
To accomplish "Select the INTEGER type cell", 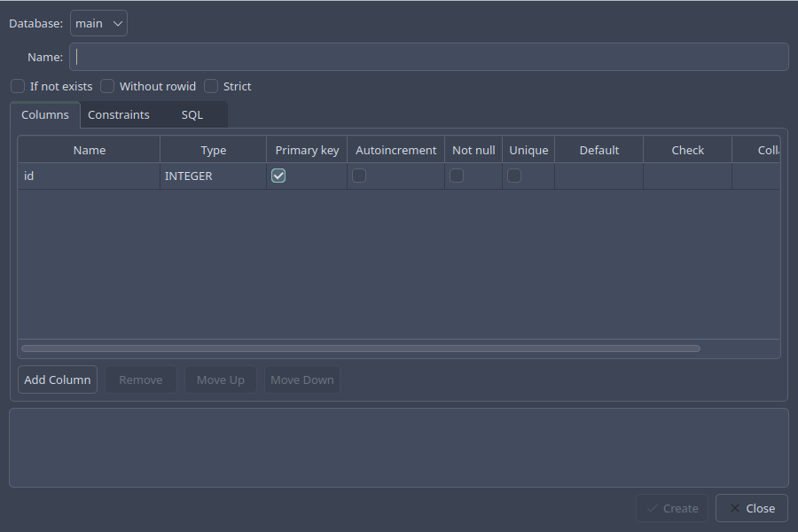I will 213,176.
